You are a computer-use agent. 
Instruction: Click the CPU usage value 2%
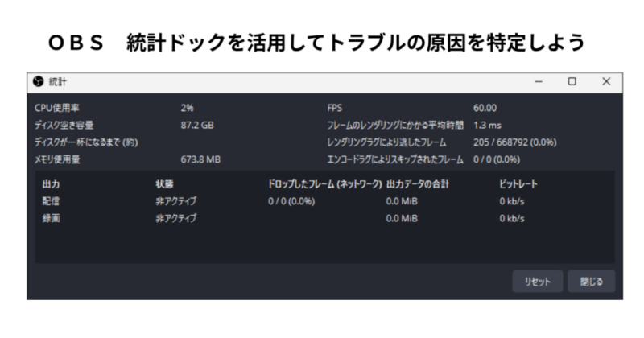[187, 108]
